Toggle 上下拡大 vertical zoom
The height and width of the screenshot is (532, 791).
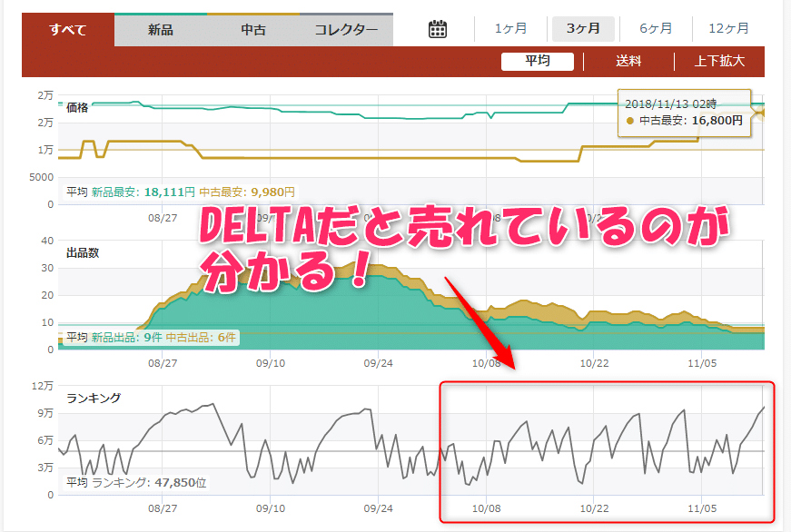pyautogui.click(x=719, y=62)
